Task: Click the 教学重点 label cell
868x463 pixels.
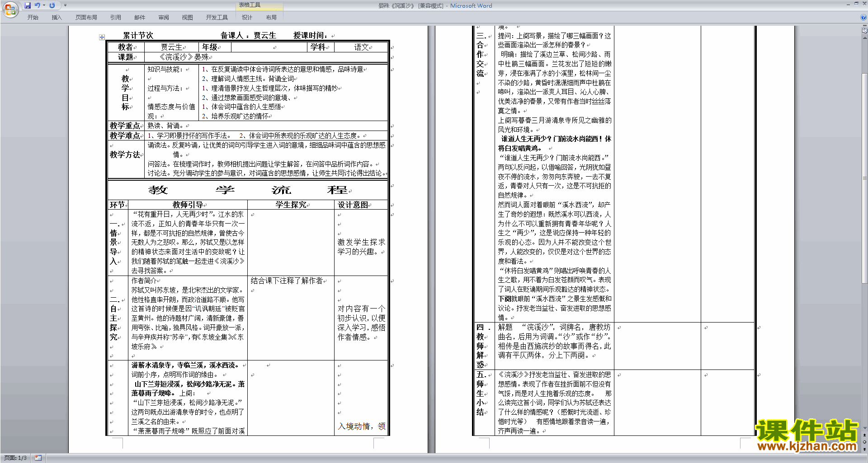Action: pos(126,126)
